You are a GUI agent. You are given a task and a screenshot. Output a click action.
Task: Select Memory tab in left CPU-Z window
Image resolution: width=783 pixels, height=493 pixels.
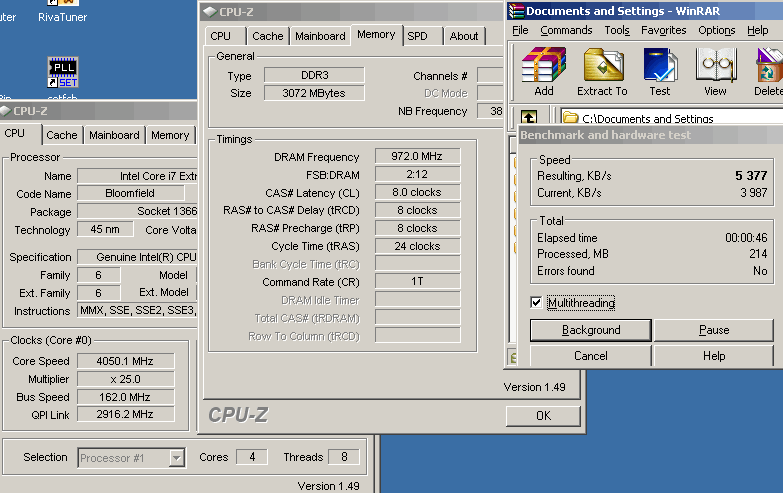(x=170, y=135)
